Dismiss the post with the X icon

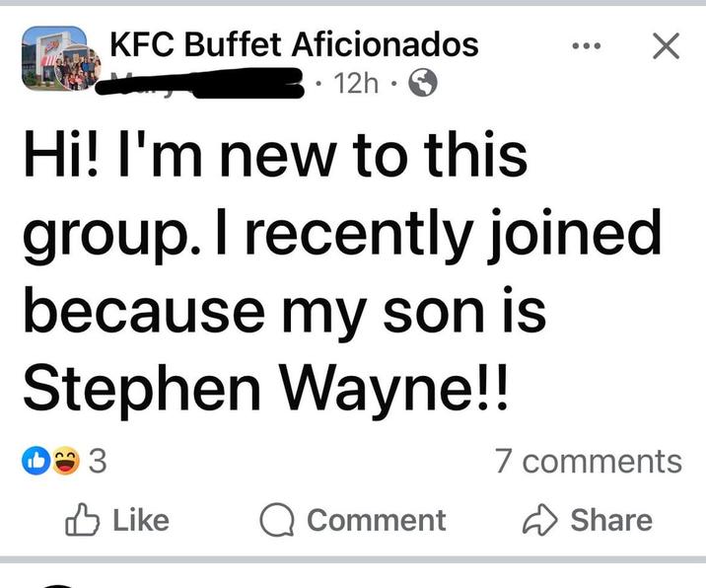(667, 45)
